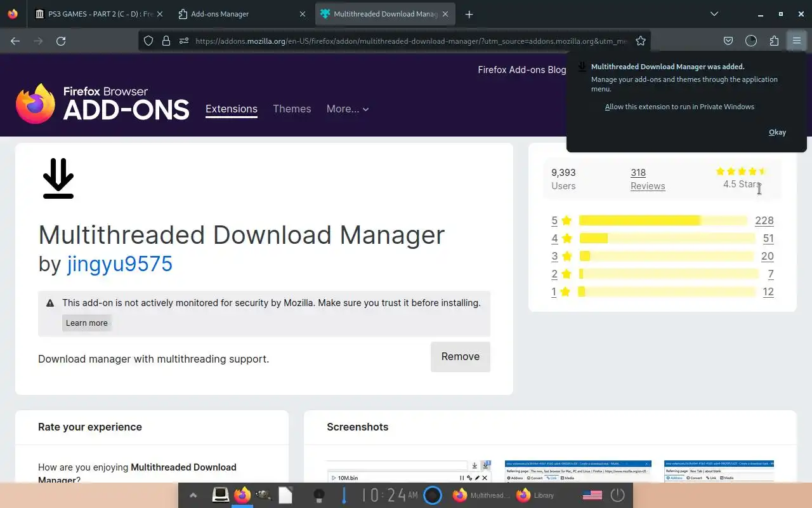Open blank document icon in taskbar
Screen dimensions: 812x508
coord(285,495)
